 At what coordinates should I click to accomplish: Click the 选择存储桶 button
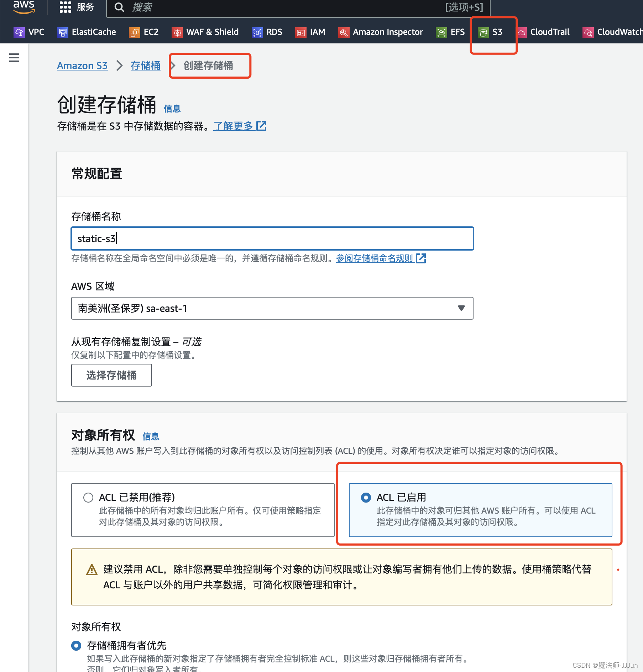click(x=111, y=375)
